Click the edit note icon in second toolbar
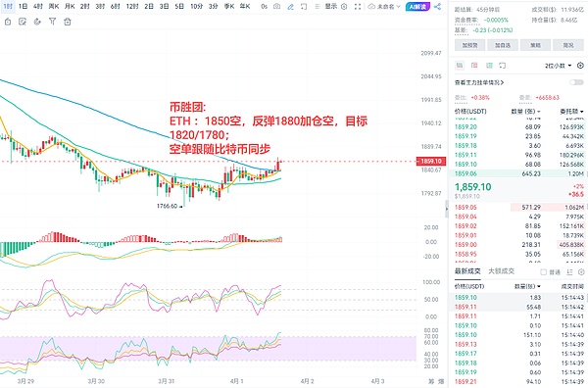Image resolution: width=588 pixels, height=388 pixels. coord(23,22)
